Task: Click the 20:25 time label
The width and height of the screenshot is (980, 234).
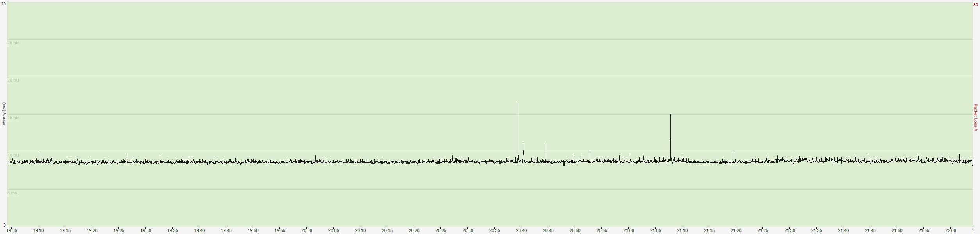Action: [x=441, y=230]
